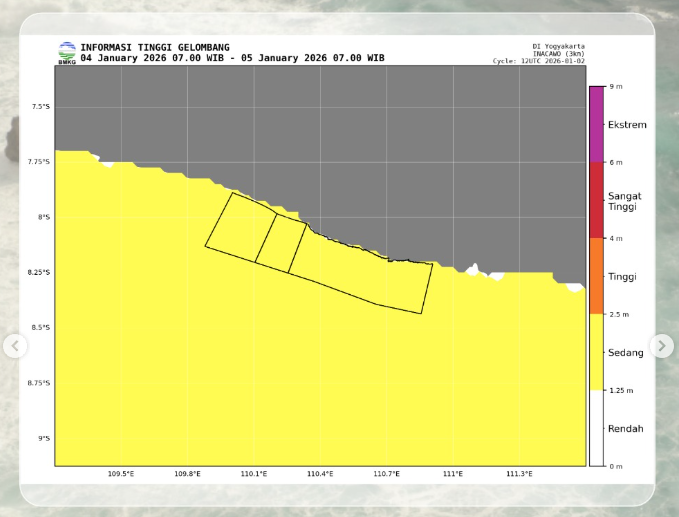Click the 111.3°E longitude axis label
679x517 pixels.
[519, 473]
